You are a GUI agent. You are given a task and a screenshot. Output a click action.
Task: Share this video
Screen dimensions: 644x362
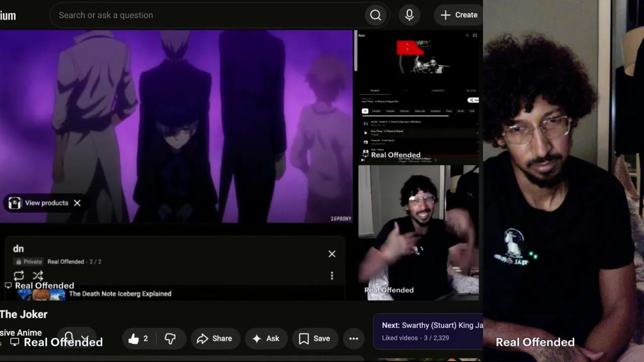[x=215, y=339]
